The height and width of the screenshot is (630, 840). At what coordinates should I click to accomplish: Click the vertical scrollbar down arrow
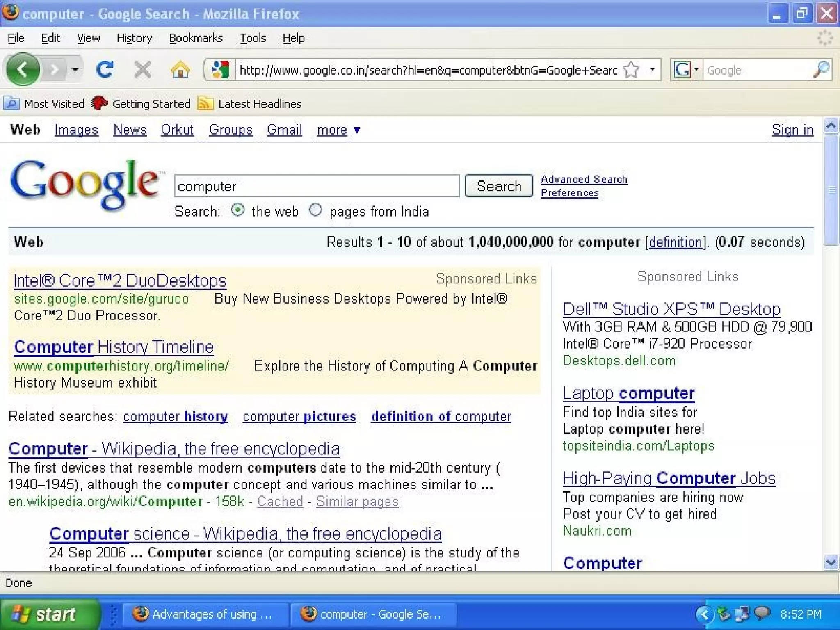click(831, 562)
